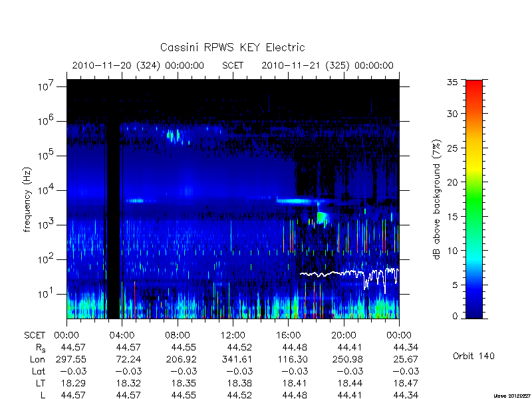This screenshot has width=532, height=399.
Task: Click LT value 18.32
Action: tap(128, 384)
